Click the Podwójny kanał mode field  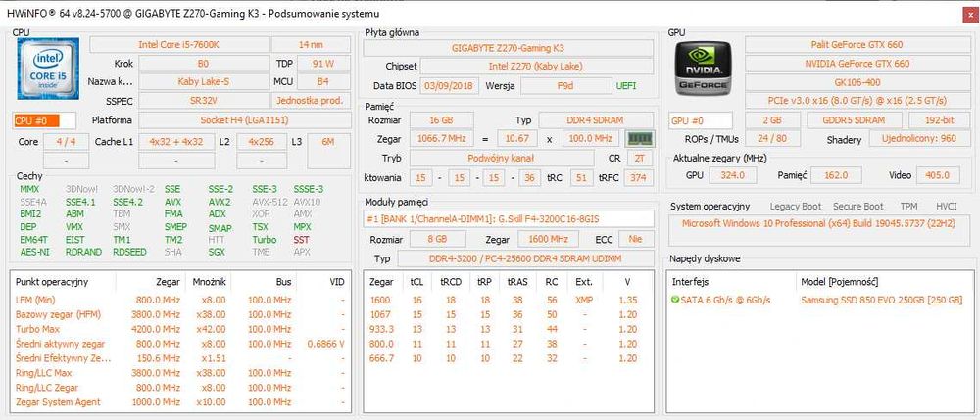(x=501, y=159)
